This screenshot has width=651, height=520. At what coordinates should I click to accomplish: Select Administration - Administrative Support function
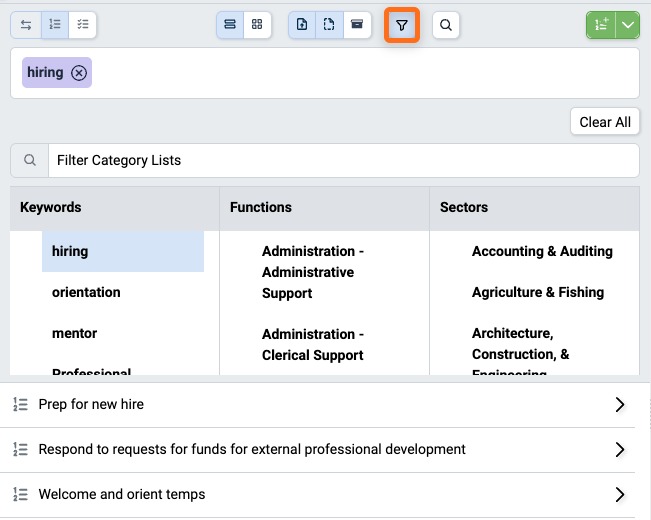point(313,272)
